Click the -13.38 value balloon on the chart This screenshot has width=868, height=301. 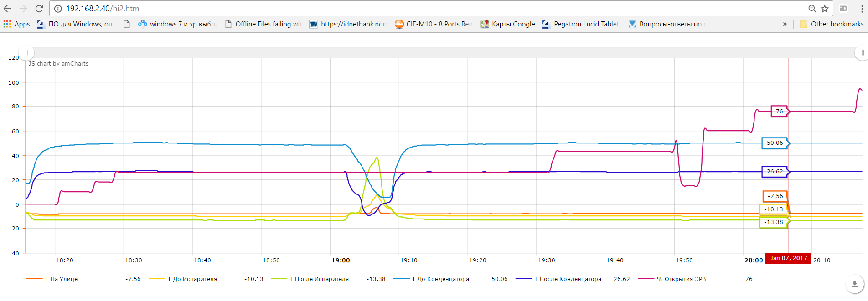point(774,222)
